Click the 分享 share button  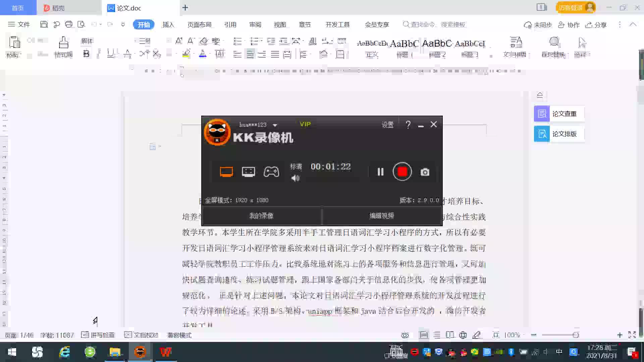click(x=596, y=25)
